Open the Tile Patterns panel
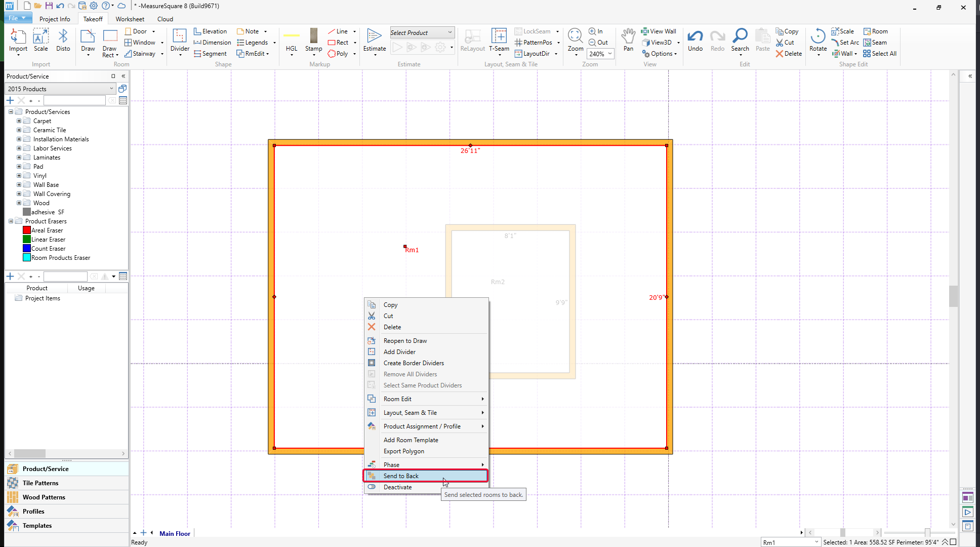The image size is (980, 547). point(40,483)
